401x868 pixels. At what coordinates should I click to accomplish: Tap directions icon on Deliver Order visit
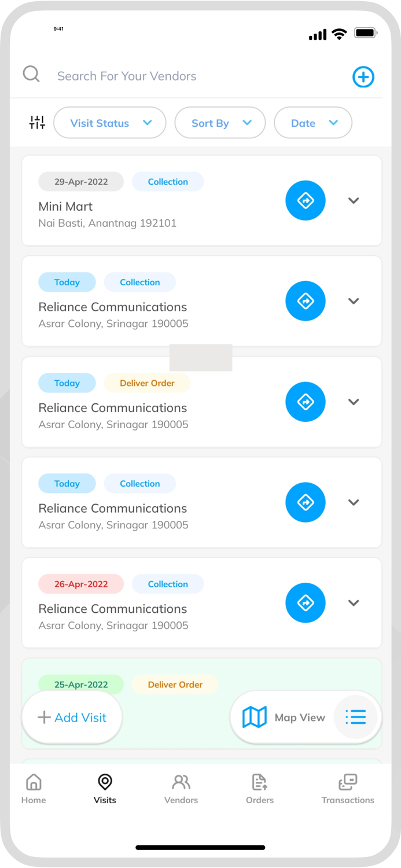[x=306, y=402]
